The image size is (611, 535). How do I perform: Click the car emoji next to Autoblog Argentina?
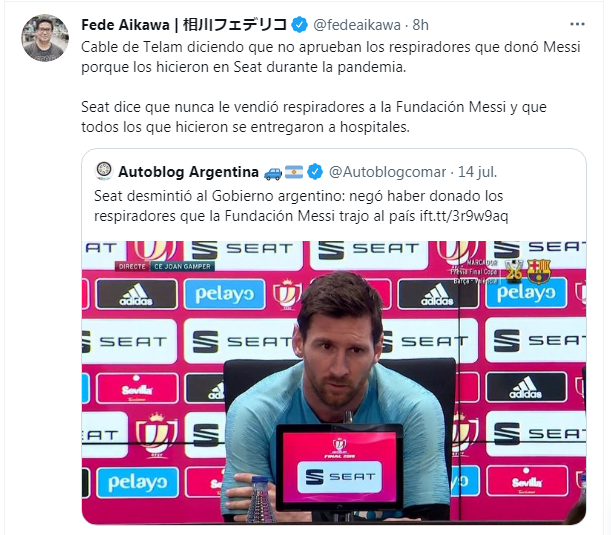(x=273, y=172)
